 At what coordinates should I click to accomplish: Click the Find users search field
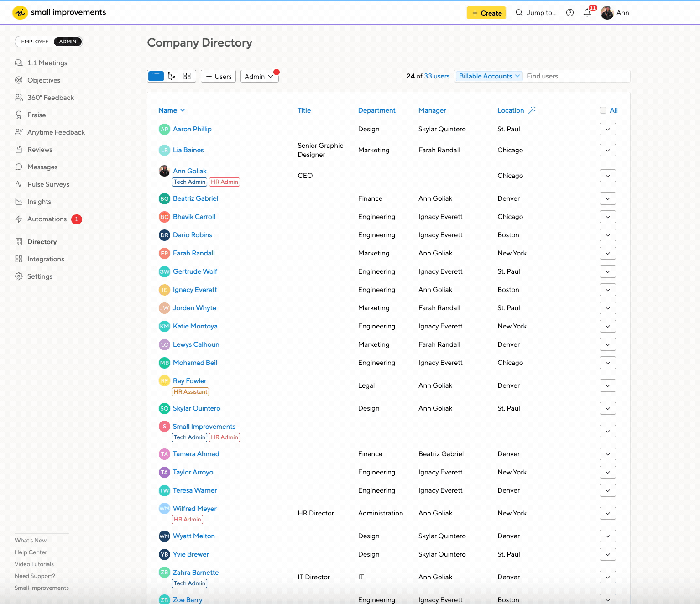click(577, 76)
